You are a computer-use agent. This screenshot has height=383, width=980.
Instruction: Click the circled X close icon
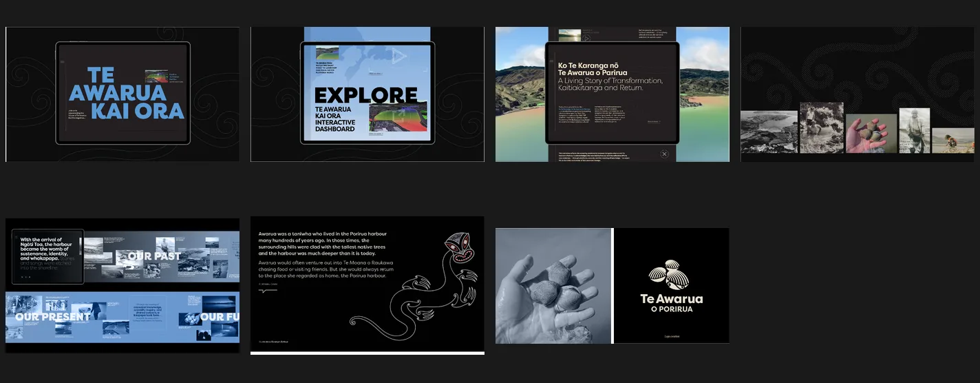[x=664, y=154]
